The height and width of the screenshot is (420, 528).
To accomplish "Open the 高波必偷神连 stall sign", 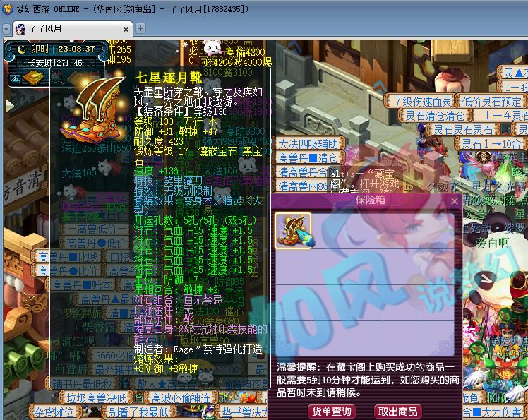I will point(181,398).
